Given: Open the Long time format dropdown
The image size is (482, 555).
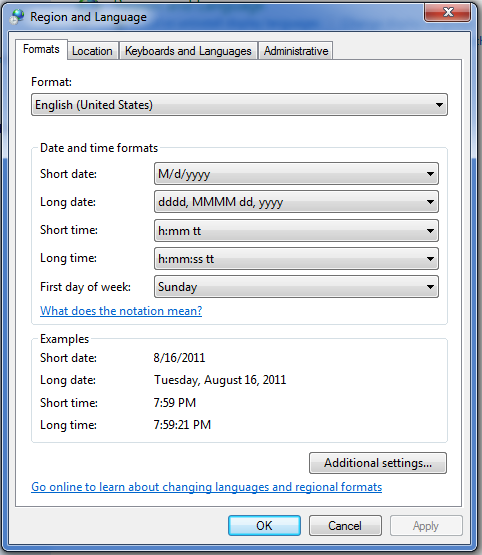Looking at the screenshot, I should 296,259.
